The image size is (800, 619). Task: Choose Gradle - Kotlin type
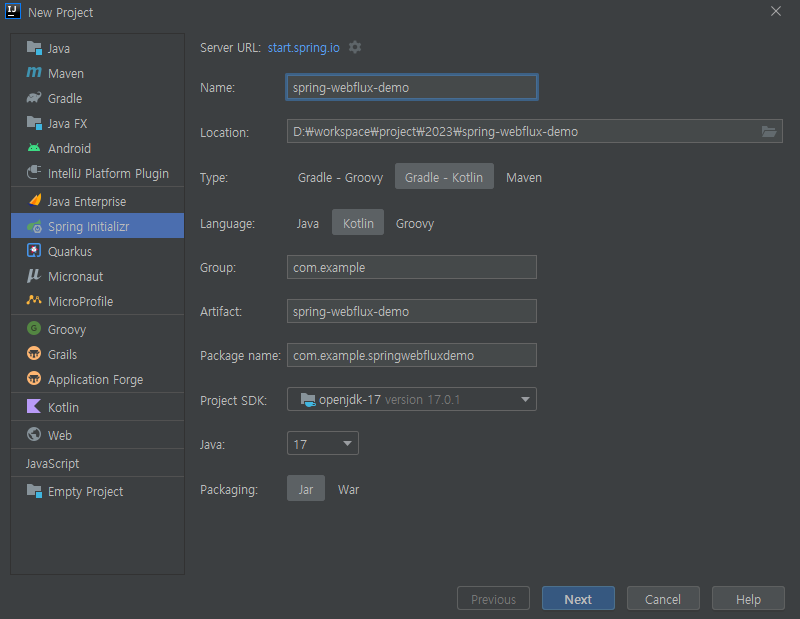[x=444, y=177]
